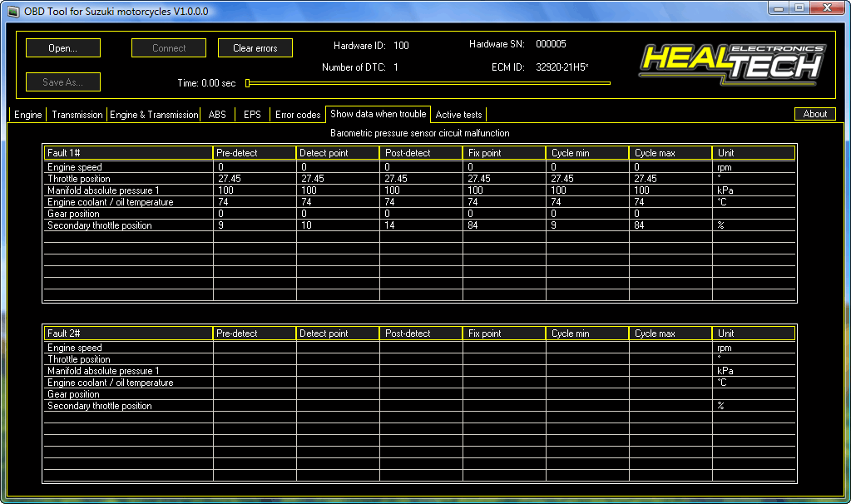Click Fault 2 Cycle max header

[x=670, y=334]
